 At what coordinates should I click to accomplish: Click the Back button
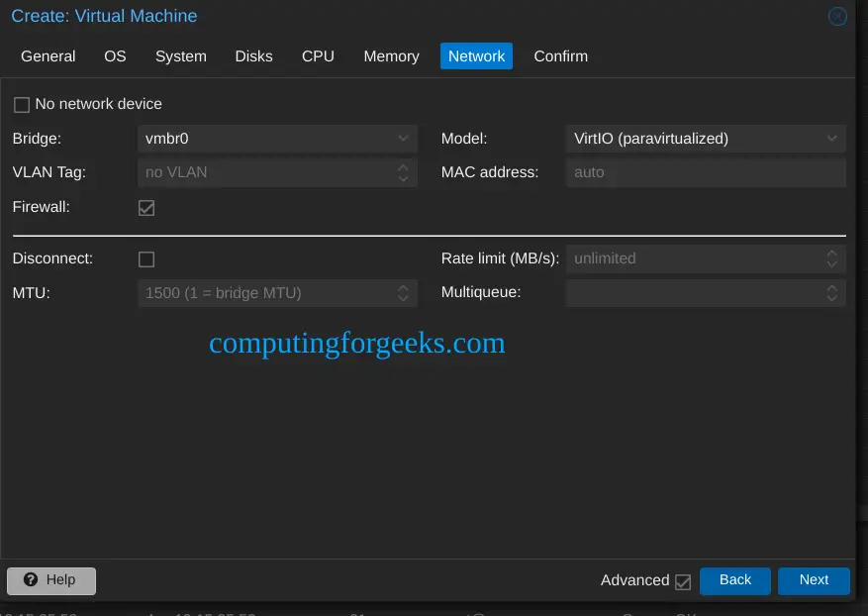tap(734, 580)
